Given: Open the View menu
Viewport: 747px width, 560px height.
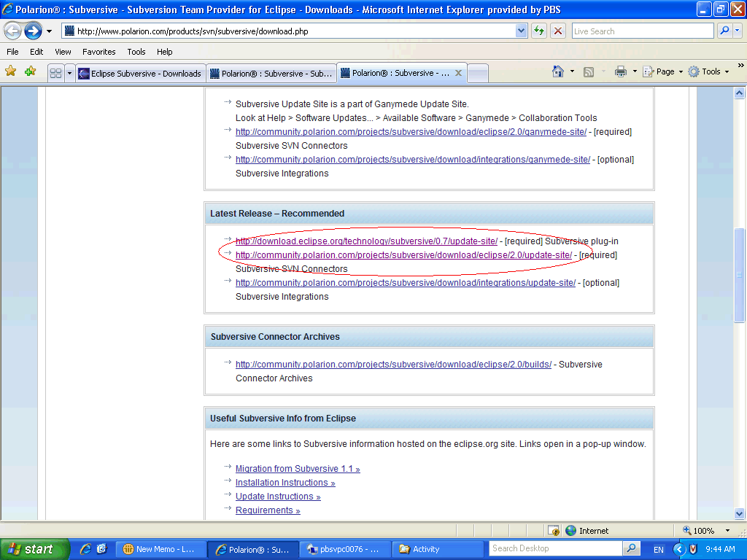Looking at the screenshot, I should tap(63, 52).
